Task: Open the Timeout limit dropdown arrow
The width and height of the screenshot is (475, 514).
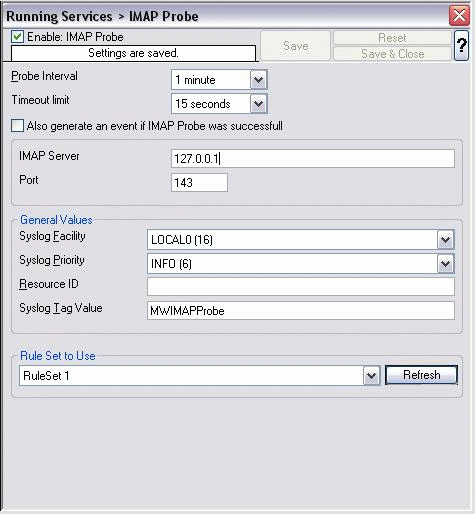Action: coord(259,104)
